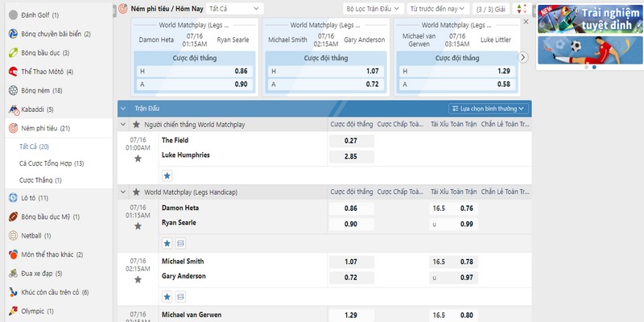Viewport: 644px width, 322px height.
Task: Open the Lô tô sport icon
Action: pyautogui.click(x=13, y=197)
